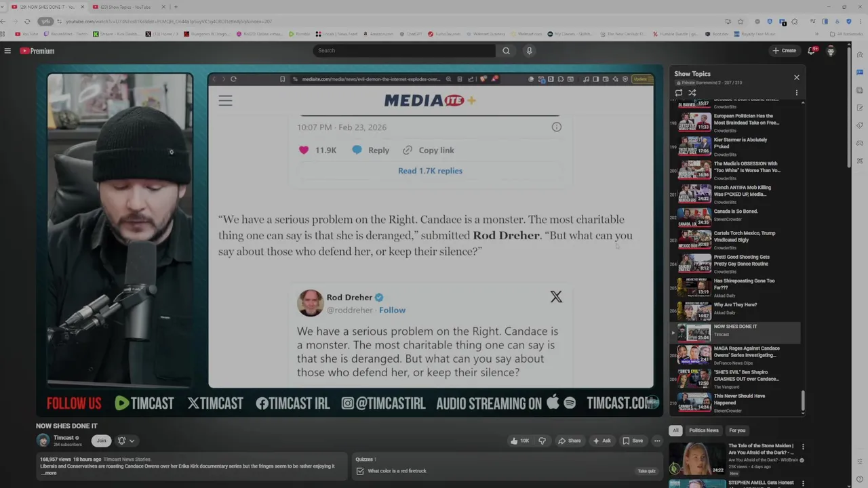This screenshot has height=488, width=868.
Task: Open the ChatGPT bookmark
Action: pos(410,34)
